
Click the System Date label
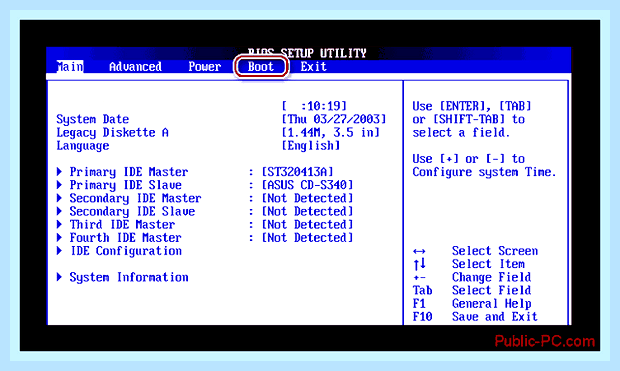tap(93, 119)
